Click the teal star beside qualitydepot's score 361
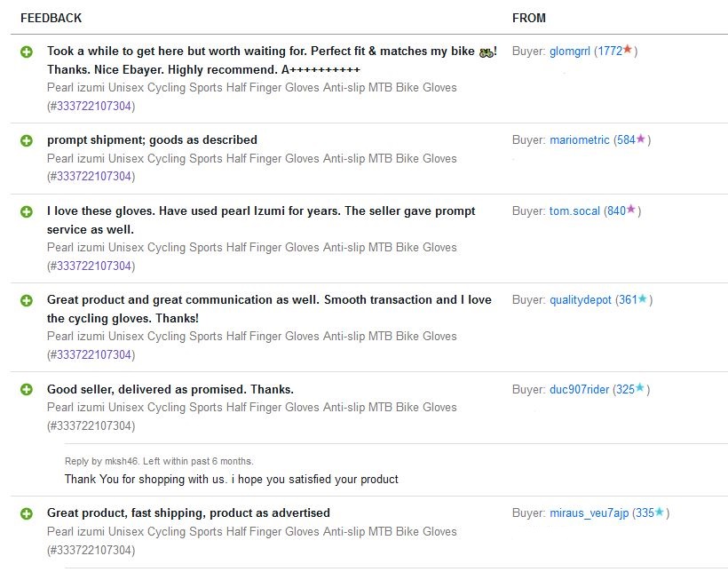Image resolution: width=728 pixels, height=580 pixels. coord(643,298)
